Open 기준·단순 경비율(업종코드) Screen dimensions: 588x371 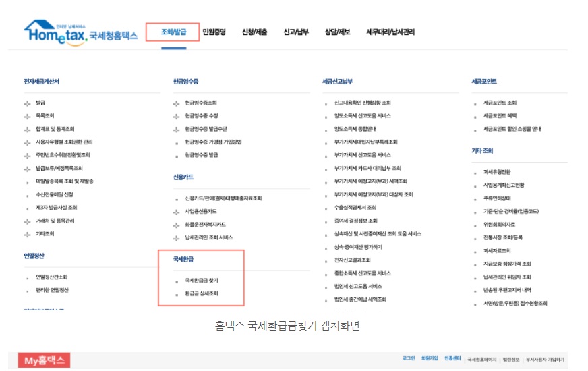click(511, 211)
